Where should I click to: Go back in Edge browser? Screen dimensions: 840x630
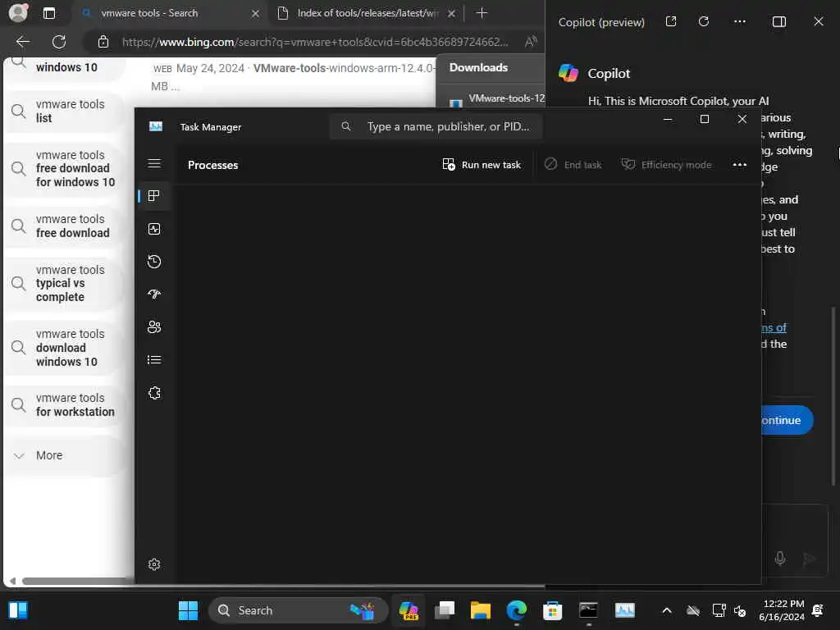tap(23, 42)
